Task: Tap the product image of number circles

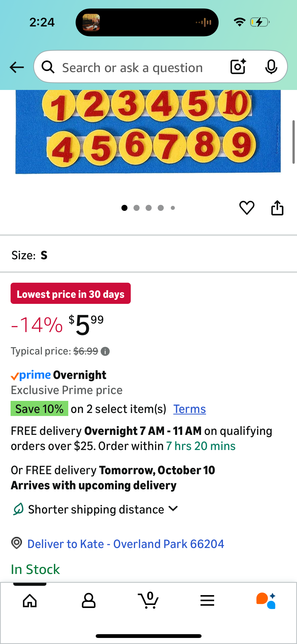Action: pos(148,131)
